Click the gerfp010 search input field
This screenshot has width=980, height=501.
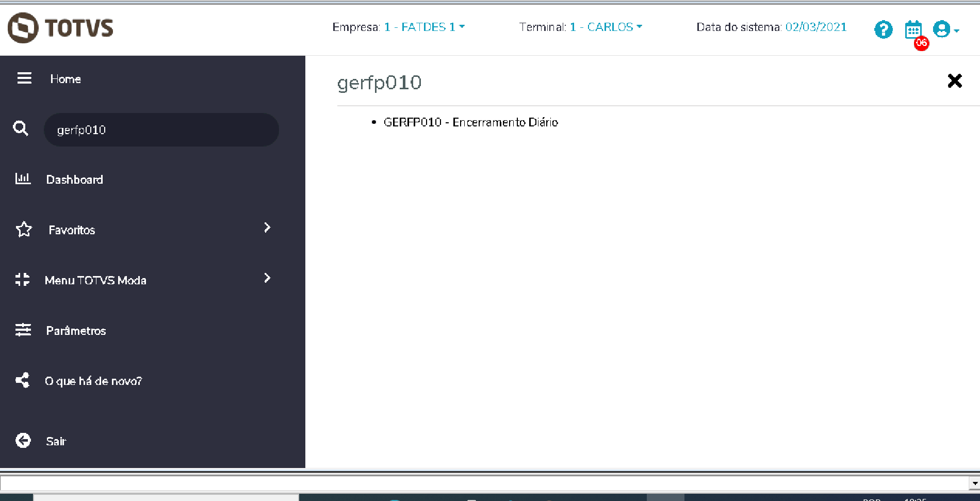161,130
